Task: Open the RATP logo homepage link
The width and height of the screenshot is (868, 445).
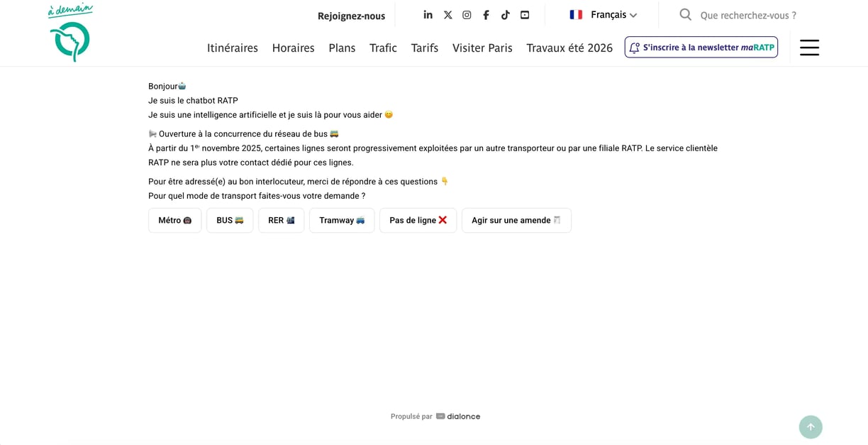Action: point(70,33)
